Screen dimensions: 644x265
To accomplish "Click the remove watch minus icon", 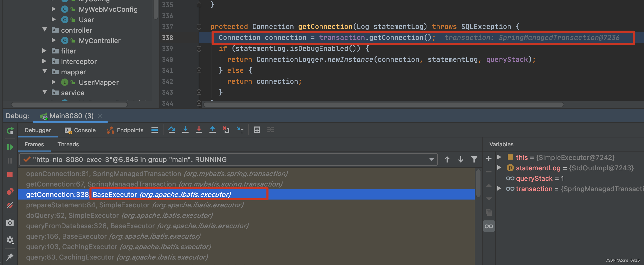I will (489, 172).
